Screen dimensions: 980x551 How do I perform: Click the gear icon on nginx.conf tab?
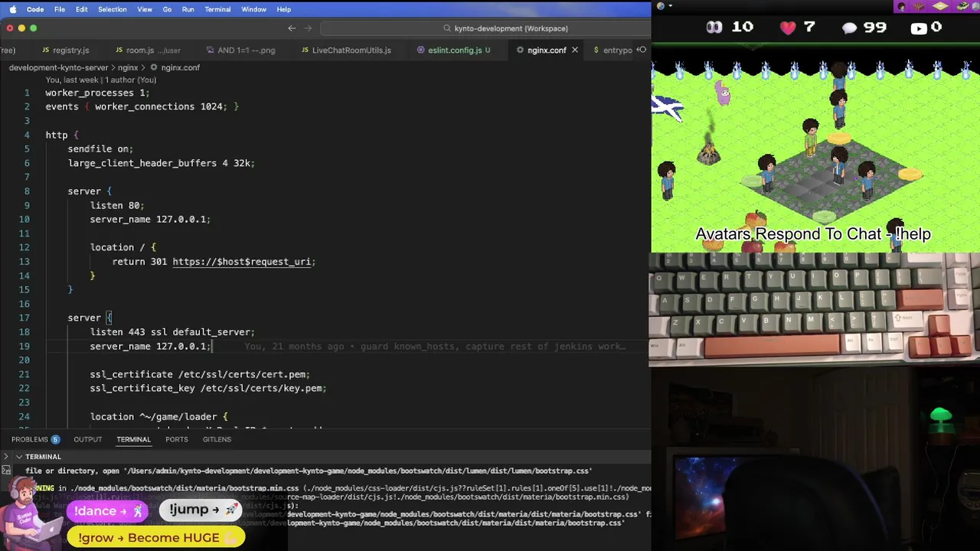(520, 51)
